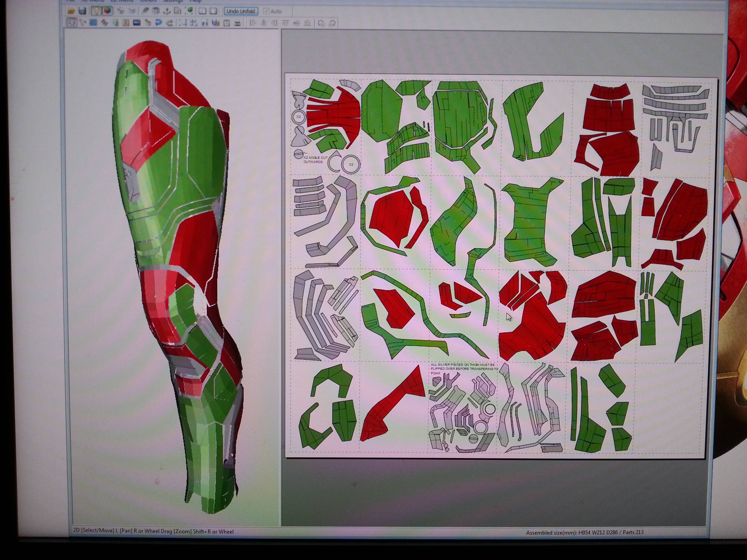The width and height of the screenshot is (747, 560).
Task: Click the align vertical middle icon
Action: pos(297,23)
